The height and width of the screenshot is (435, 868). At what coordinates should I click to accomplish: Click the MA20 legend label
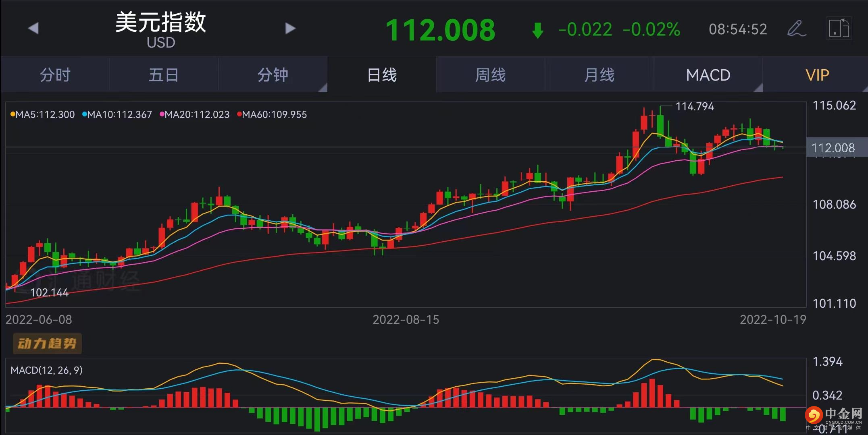pos(195,115)
